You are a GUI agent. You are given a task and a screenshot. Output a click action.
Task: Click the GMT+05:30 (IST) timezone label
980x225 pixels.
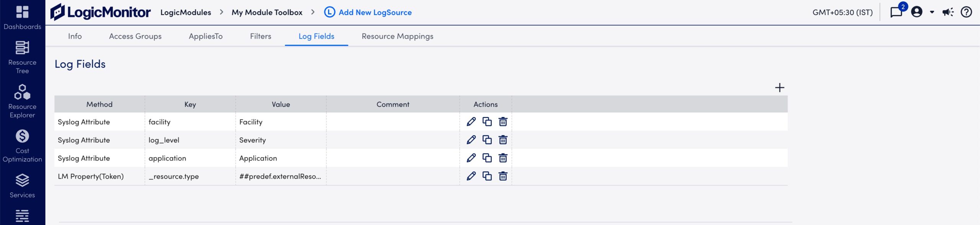tap(843, 12)
